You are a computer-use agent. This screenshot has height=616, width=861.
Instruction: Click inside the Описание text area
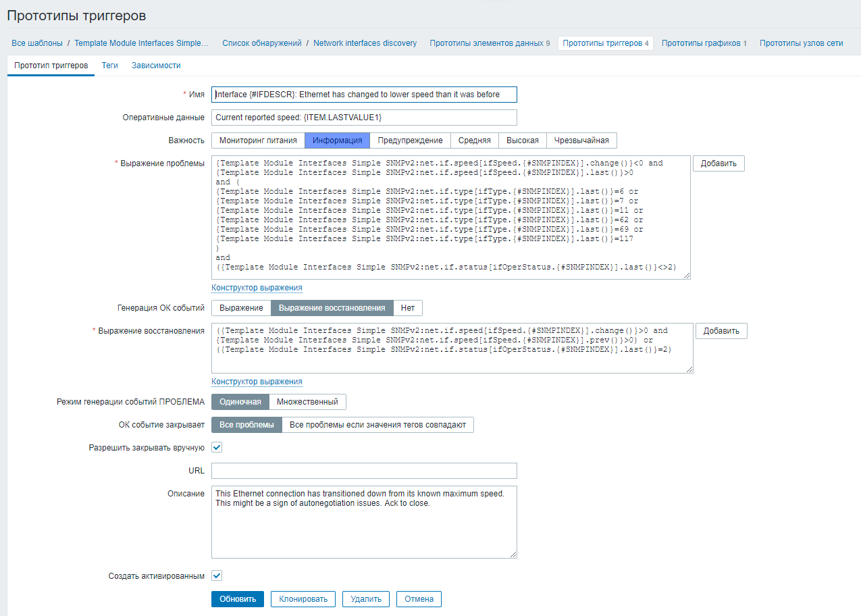point(364,522)
